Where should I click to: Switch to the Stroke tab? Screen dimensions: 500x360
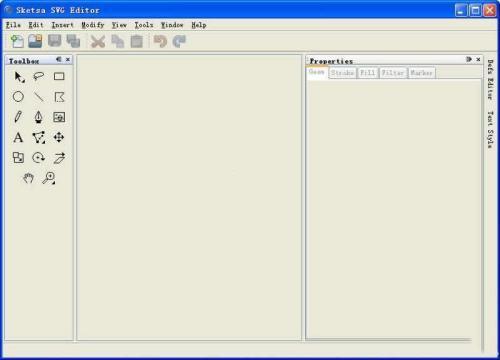coord(342,73)
